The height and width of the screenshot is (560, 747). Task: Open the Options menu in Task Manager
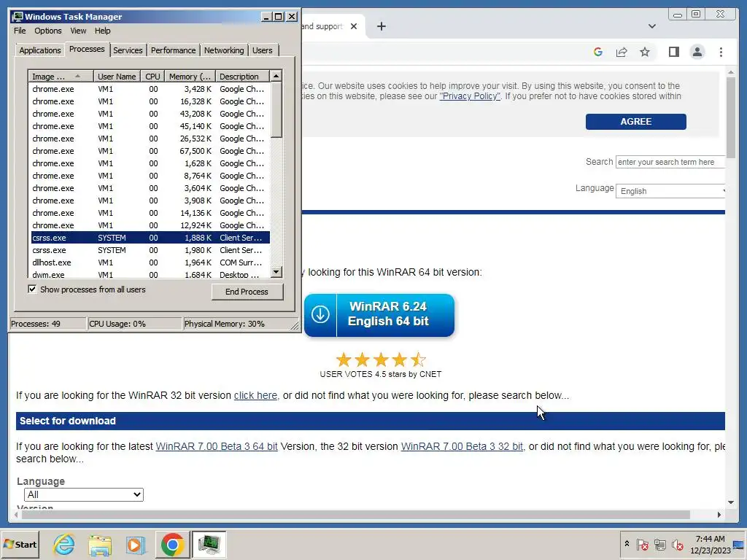[47, 31]
